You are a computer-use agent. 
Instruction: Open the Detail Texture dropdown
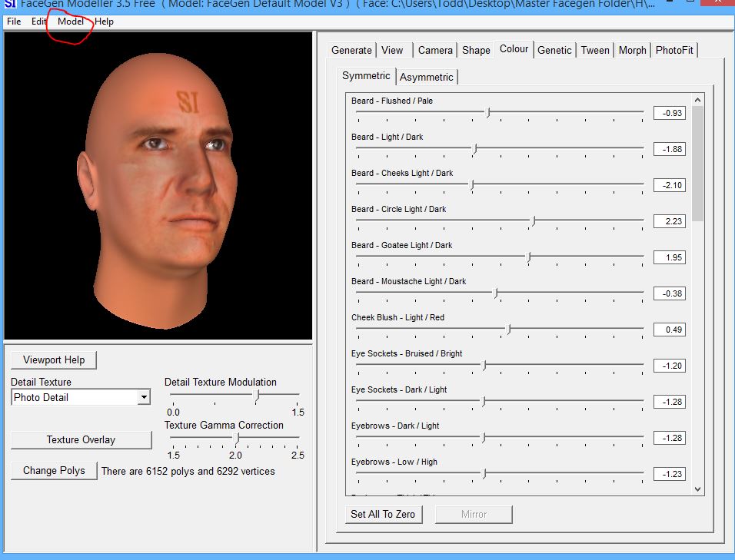(x=143, y=398)
